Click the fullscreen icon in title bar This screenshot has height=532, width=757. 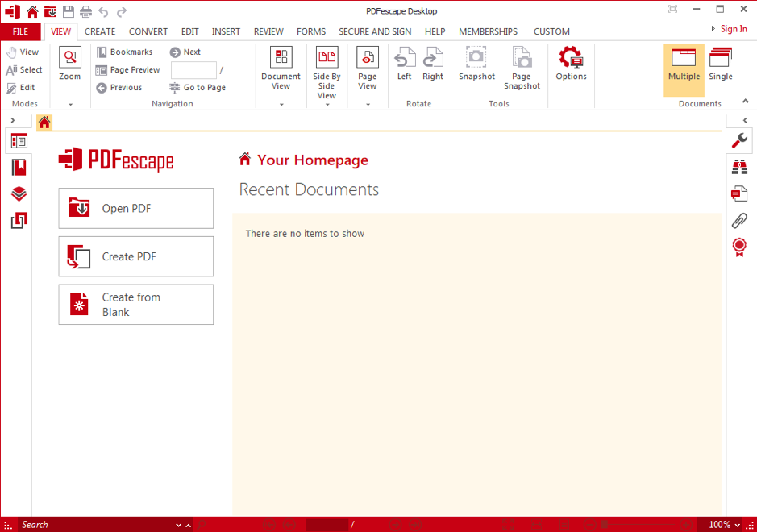(672, 9)
